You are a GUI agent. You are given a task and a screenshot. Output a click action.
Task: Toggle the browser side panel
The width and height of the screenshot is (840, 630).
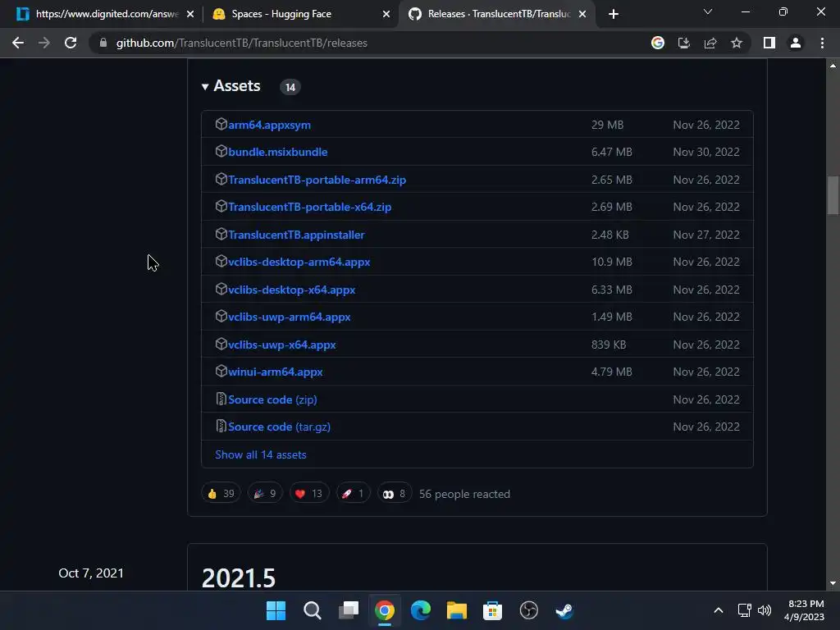[769, 43]
